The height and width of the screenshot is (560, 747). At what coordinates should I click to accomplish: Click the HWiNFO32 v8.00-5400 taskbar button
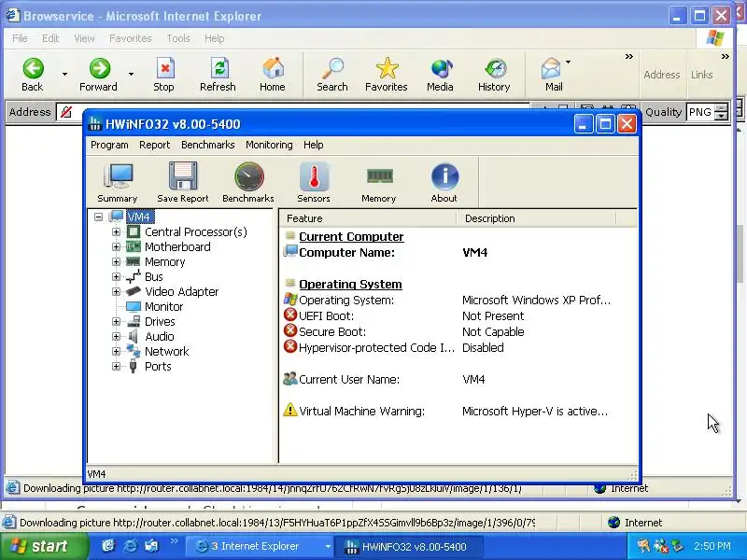coord(409,547)
